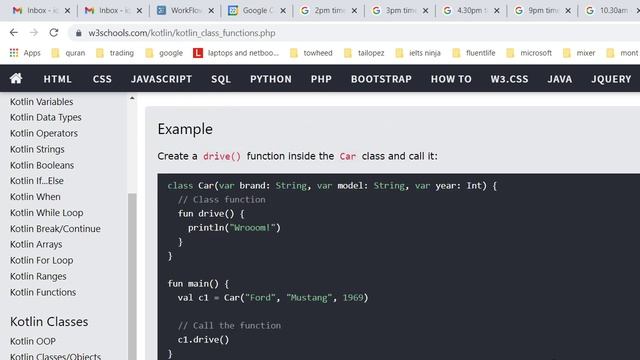Open the laptops and netbooks bookmark
Image resolution: width=640 pixels, height=360 pixels.
point(236,53)
